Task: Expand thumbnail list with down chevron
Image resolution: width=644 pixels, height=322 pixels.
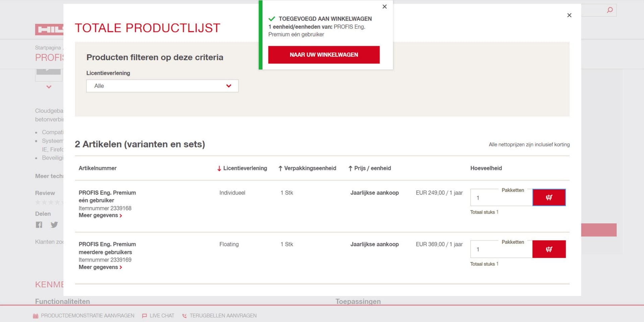Action: coord(49,87)
